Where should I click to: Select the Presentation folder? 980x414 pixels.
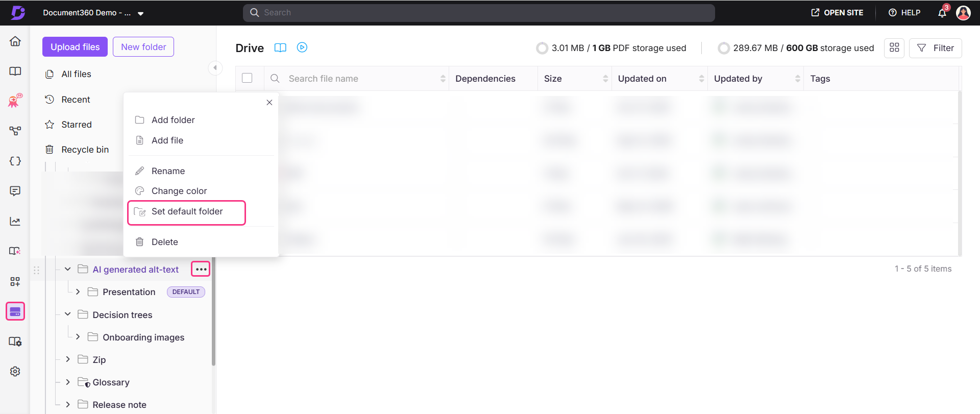[129, 292]
